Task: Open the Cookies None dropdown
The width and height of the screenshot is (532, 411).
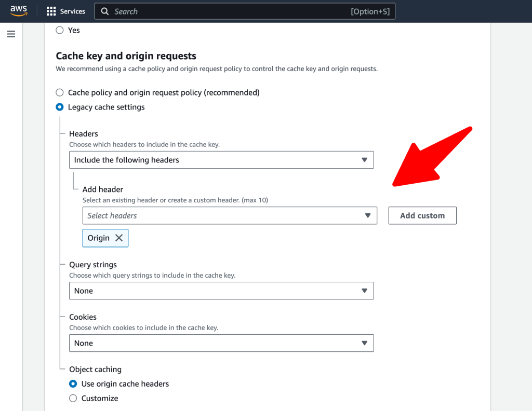Action: pos(221,343)
